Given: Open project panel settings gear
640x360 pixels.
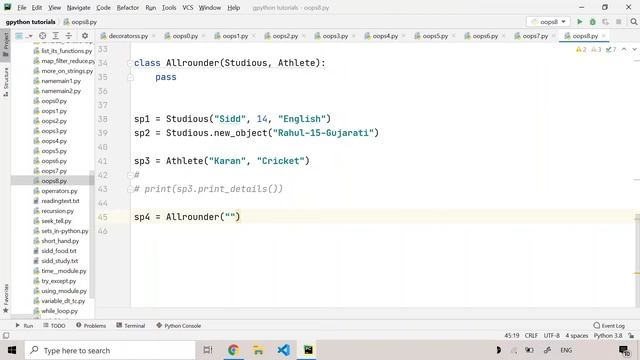Looking at the screenshot, I should [85, 36].
